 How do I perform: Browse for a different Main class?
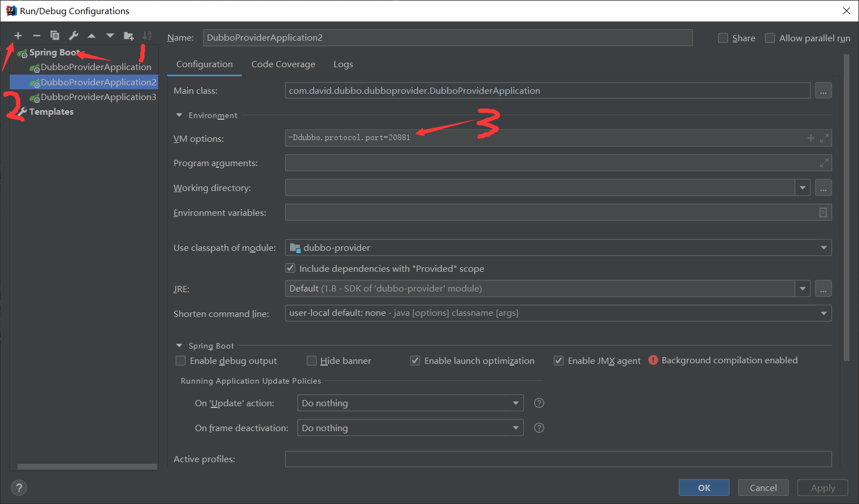823,90
